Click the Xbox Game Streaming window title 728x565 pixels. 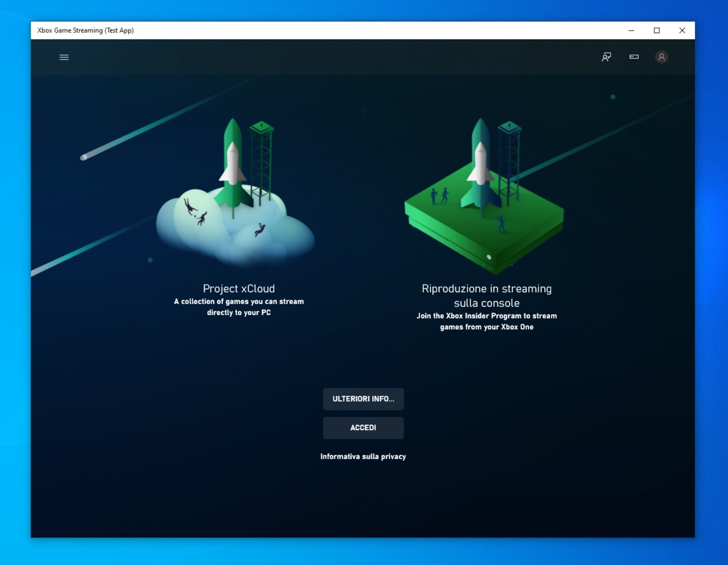[x=84, y=30]
